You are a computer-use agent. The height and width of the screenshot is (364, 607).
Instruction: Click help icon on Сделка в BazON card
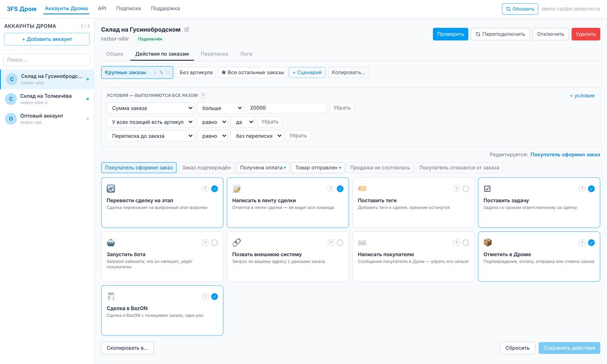pyautogui.click(x=205, y=297)
